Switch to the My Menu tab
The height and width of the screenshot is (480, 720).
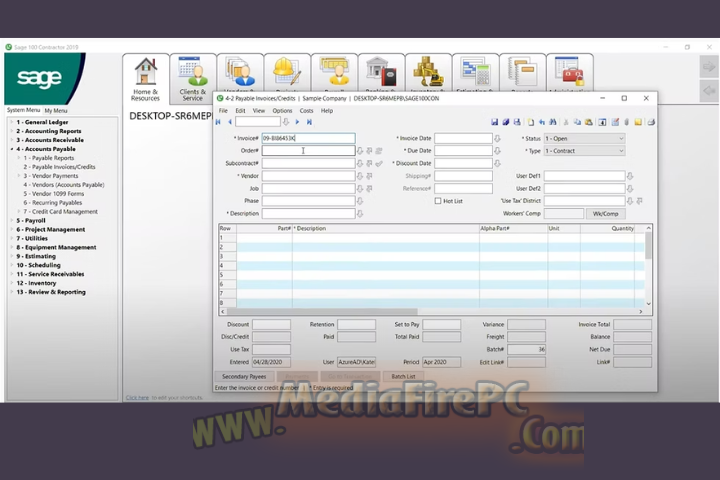coord(56,111)
